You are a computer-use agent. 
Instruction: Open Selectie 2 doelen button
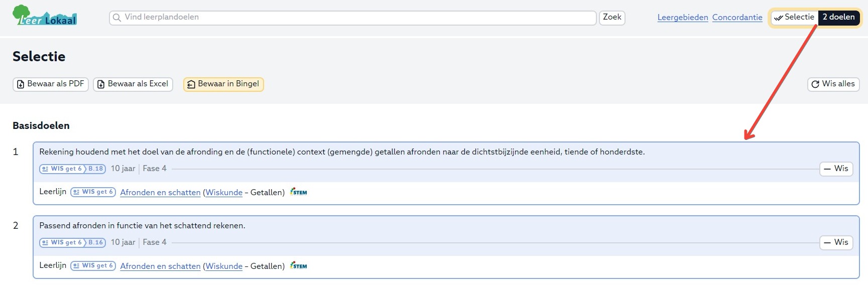(815, 18)
